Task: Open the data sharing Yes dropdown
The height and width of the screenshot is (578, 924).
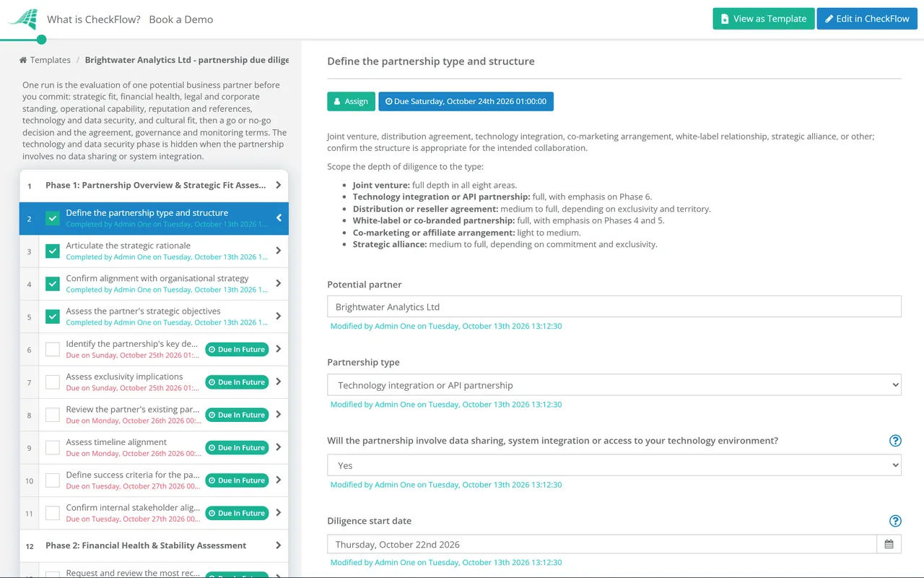Action: click(614, 465)
